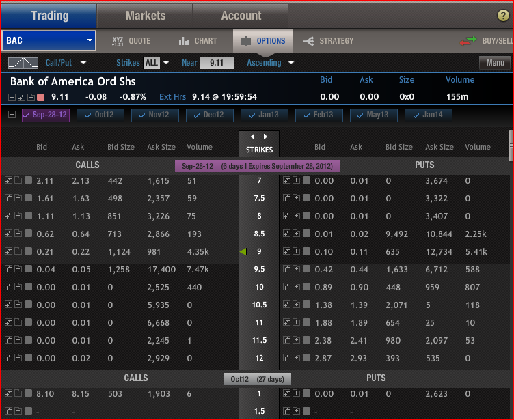The width and height of the screenshot is (514, 420).
Task: Click the green at-the-money marker at strike 9
Action: (243, 251)
